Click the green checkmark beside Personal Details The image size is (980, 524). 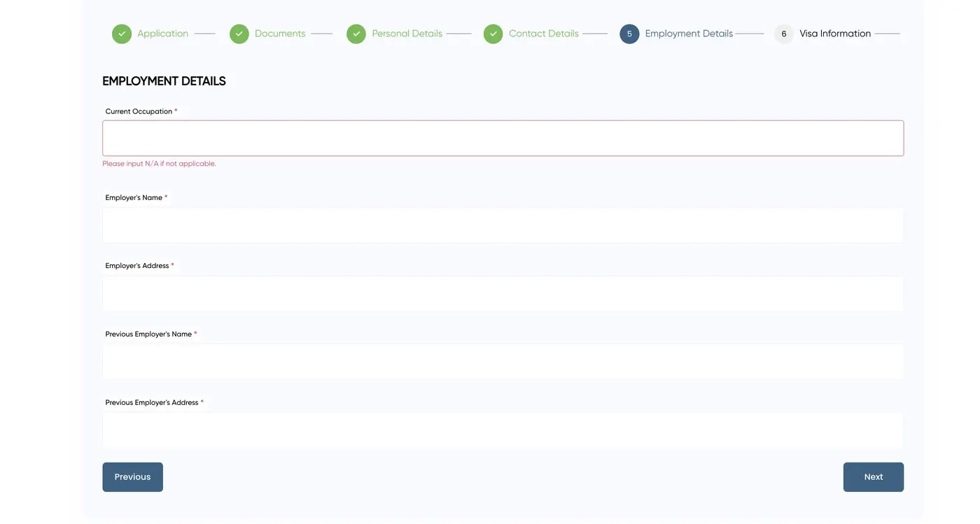click(x=356, y=34)
